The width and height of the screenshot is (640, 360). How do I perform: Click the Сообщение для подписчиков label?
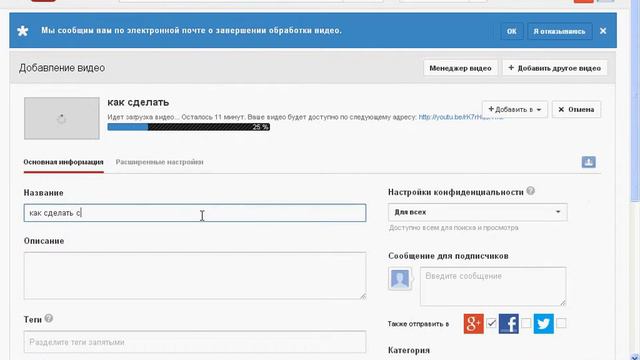coord(448,256)
